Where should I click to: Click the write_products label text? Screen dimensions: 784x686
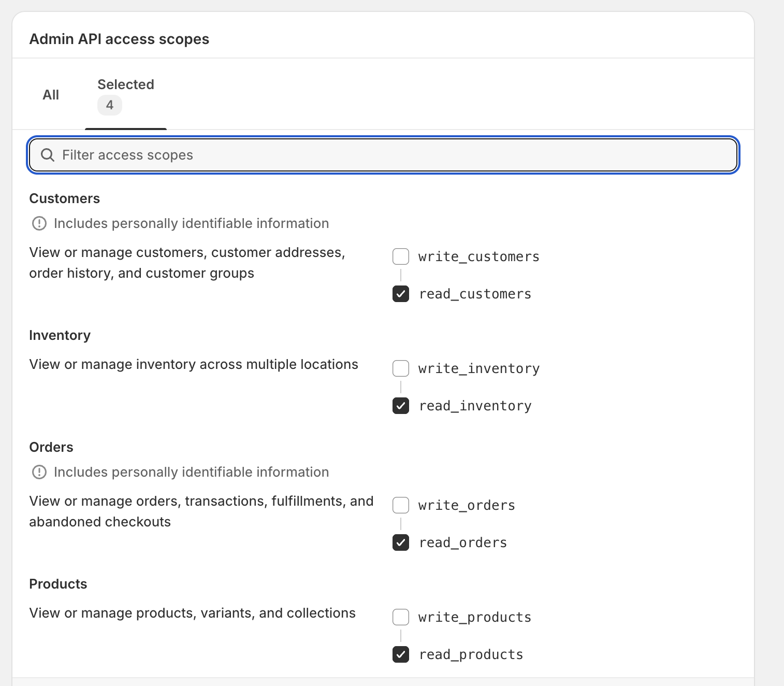(474, 617)
